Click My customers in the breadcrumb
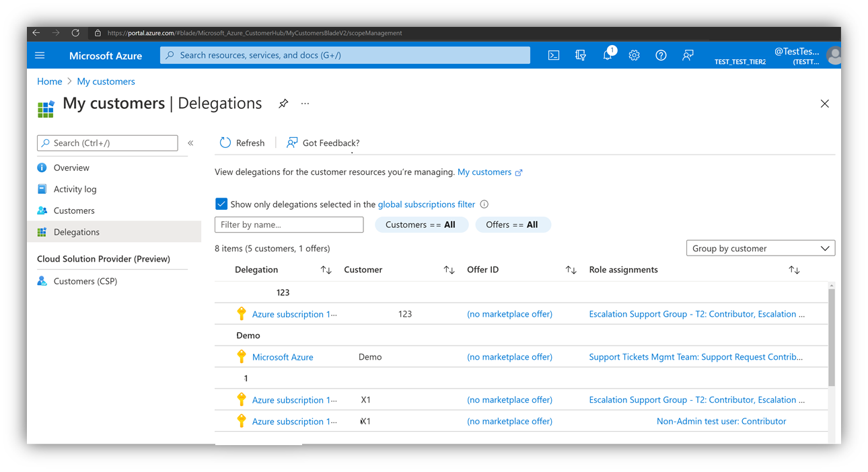The width and height of the screenshot is (868, 472). coord(106,81)
